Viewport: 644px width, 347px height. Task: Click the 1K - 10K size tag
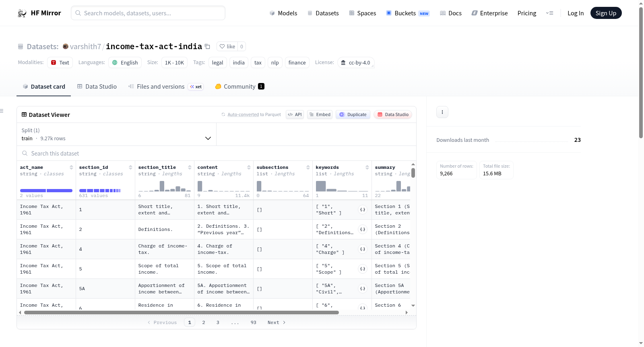click(x=174, y=62)
